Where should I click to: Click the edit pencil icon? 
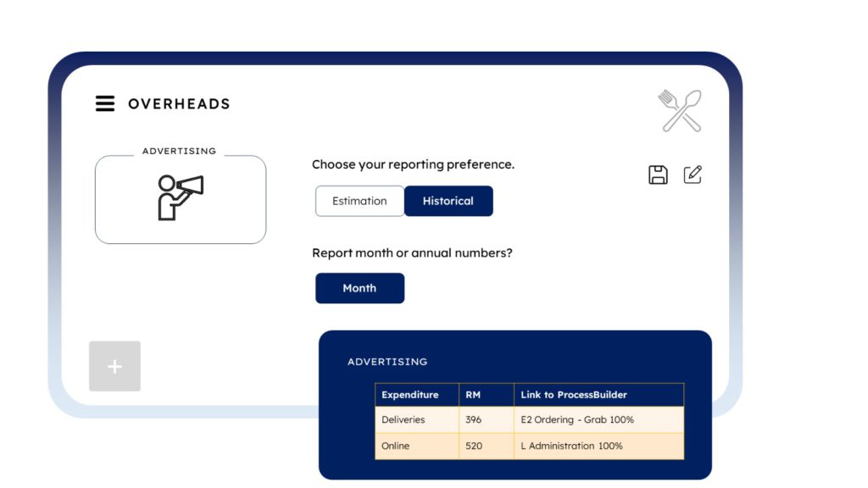point(693,175)
